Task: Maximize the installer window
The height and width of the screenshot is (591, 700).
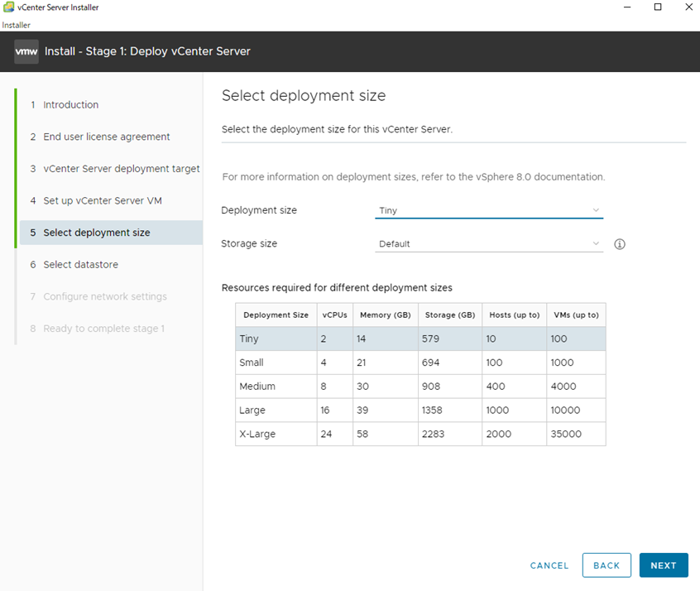Action: point(658,7)
